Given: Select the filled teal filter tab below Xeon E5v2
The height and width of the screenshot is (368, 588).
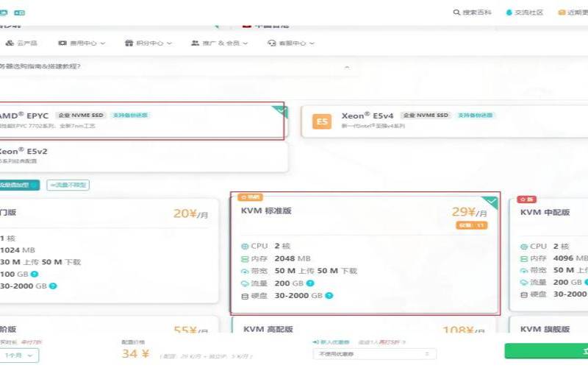Looking at the screenshot, I should coord(20,185).
